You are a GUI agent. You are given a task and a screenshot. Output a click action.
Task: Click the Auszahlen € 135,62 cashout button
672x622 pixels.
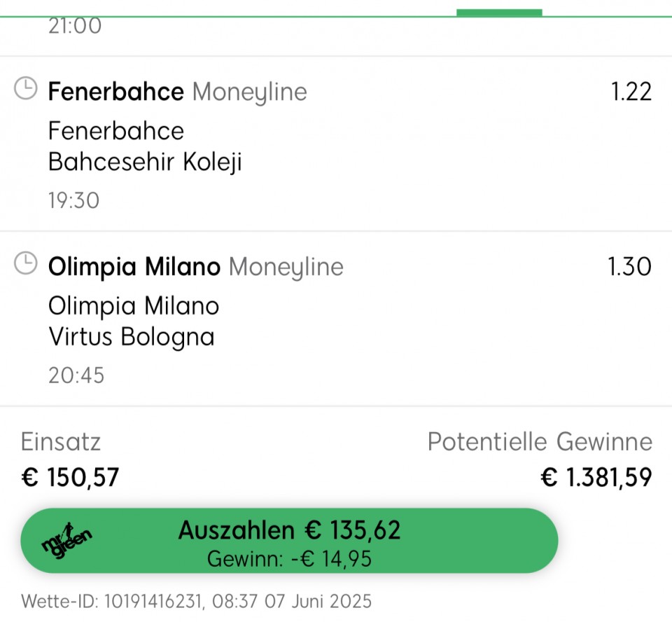coord(289,541)
